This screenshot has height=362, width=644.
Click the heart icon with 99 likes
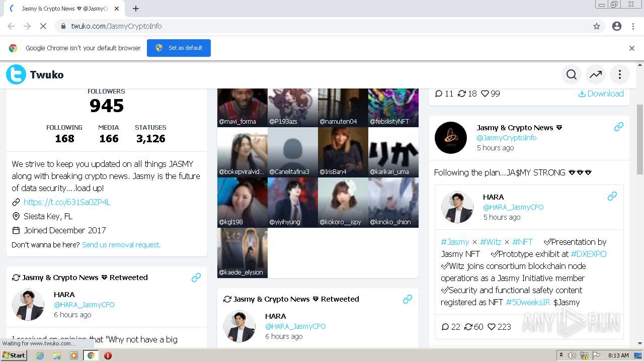[485, 94]
